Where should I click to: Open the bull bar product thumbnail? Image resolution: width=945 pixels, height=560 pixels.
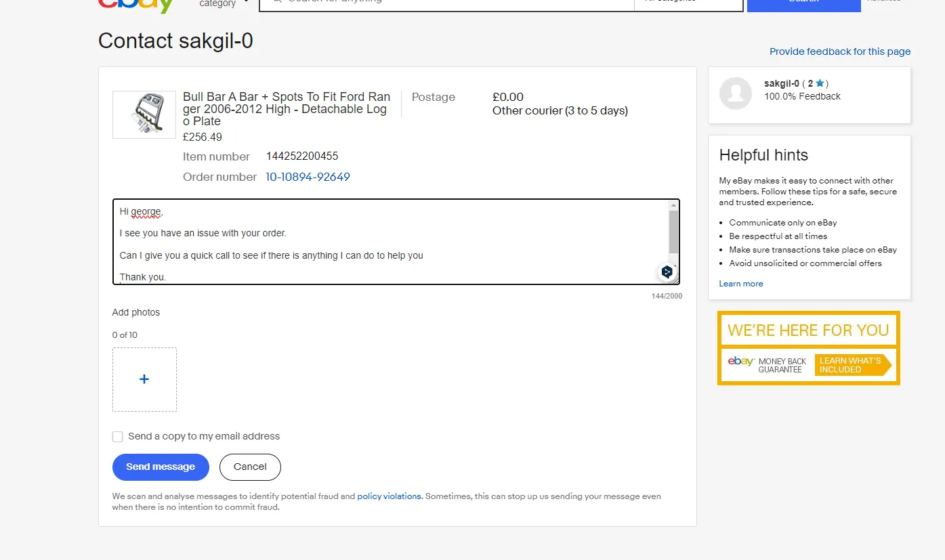tap(144, 115)
